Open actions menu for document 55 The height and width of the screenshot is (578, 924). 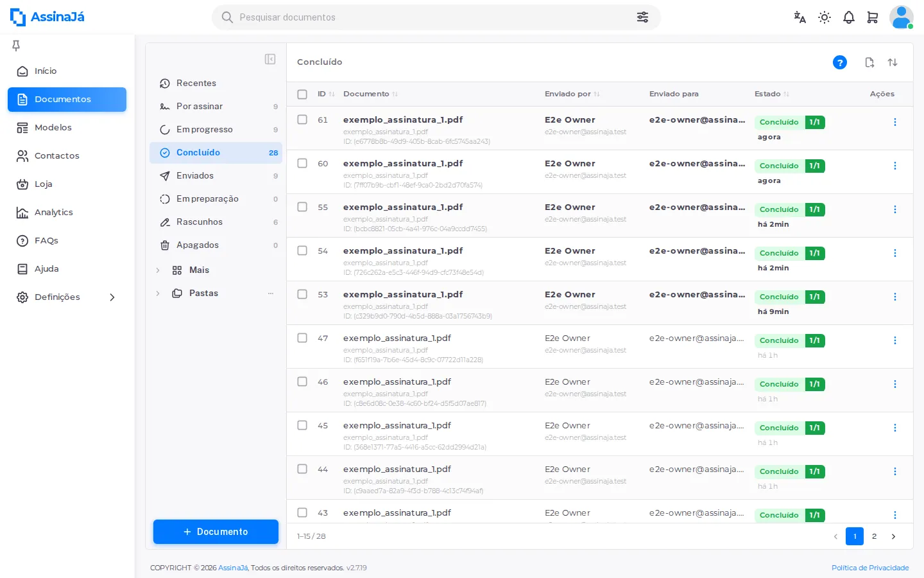895,209
